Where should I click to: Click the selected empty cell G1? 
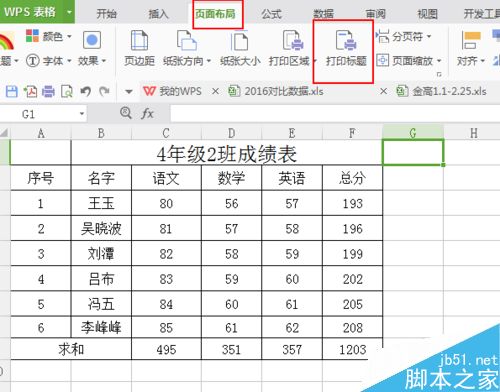[x=413, y=153]
